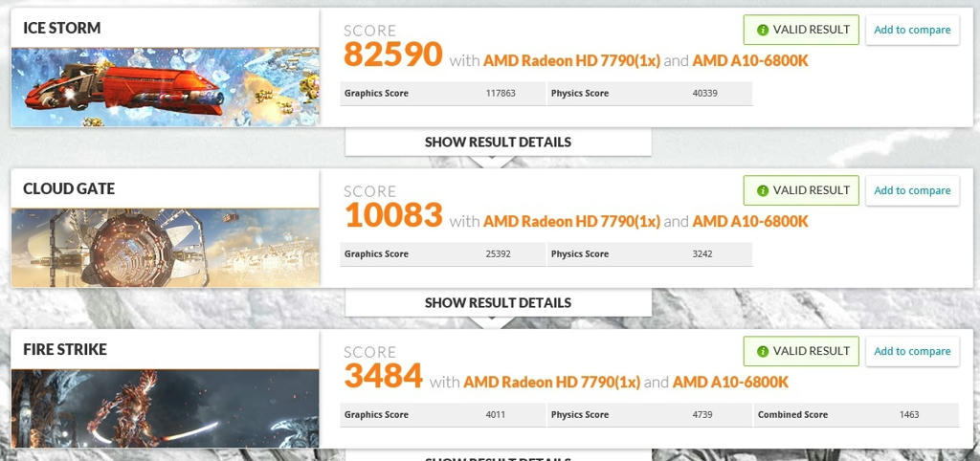Click Physics Score label in Cloud Gate
This screenshot has height=461, width=980.
click(580, 254)
